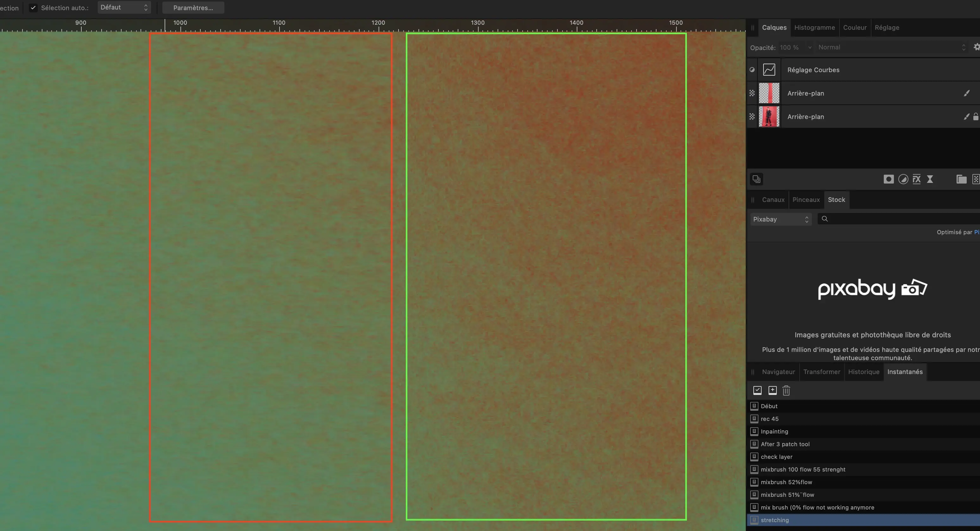Click the Stock search input field
Viewport: 980px width, 531px height.
coord(899,219)
